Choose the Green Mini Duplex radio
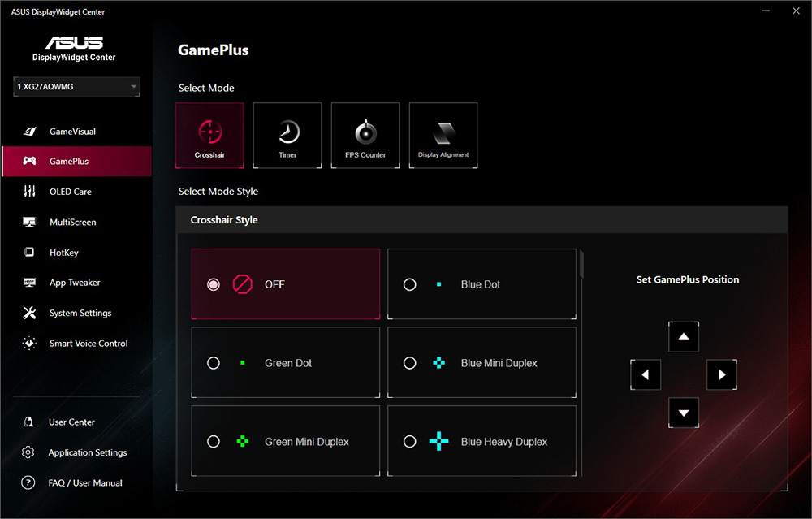 click(214, 442)
